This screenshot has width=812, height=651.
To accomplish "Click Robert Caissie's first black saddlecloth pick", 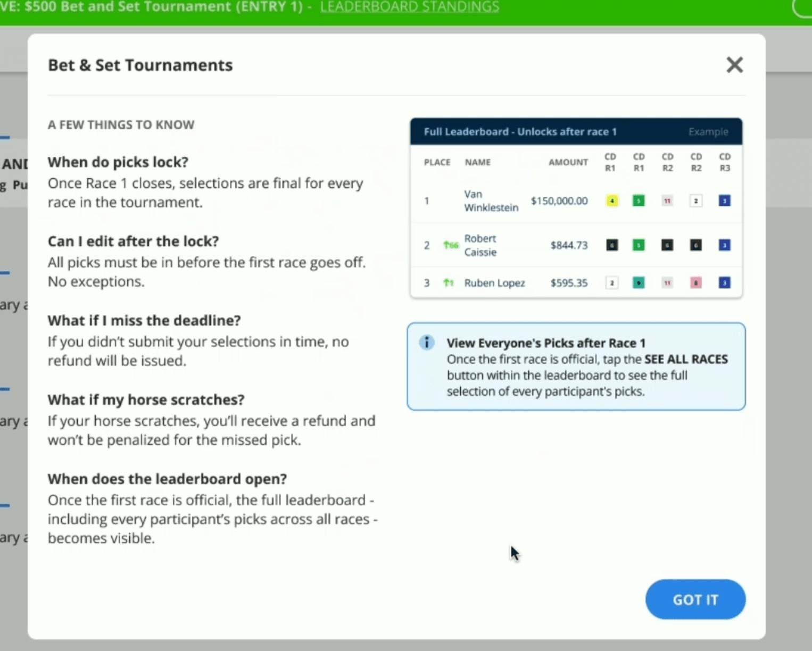I will tap(612, 245).
